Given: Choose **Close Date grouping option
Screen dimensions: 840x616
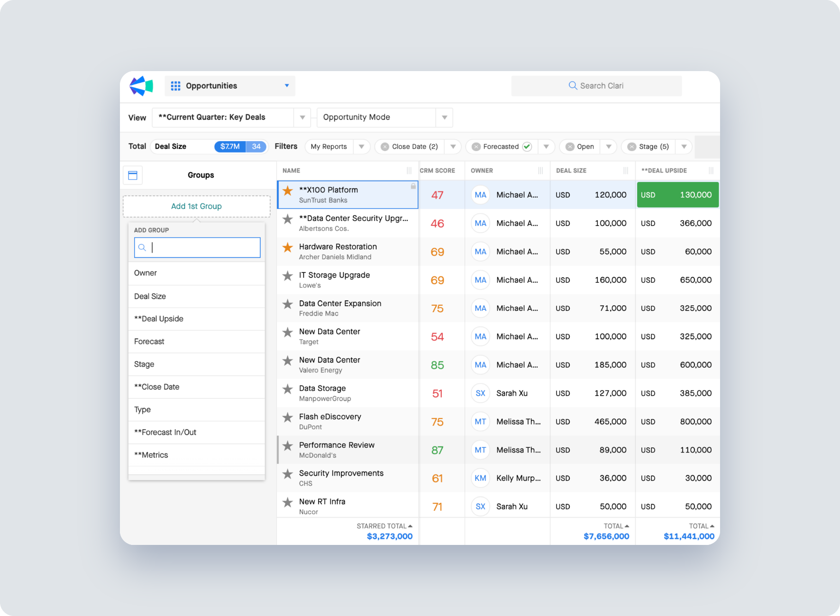Looking at the screenshot, I should 197,387.
